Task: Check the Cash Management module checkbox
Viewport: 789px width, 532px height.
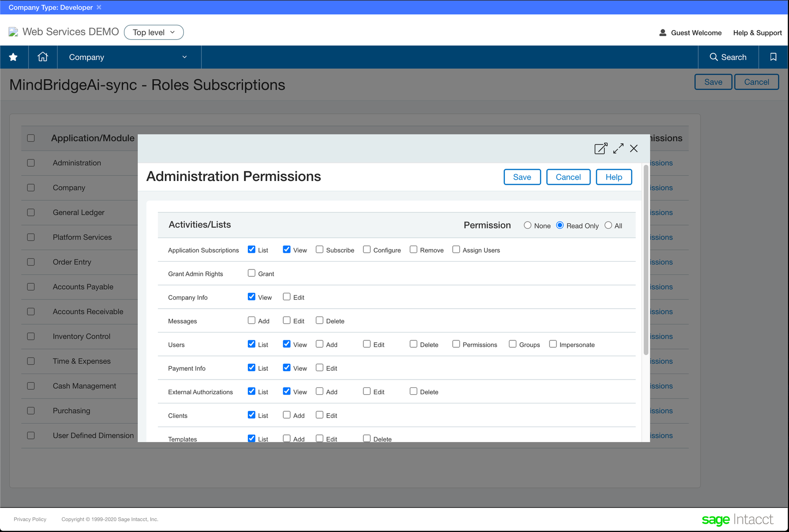Action: point(31,386)
